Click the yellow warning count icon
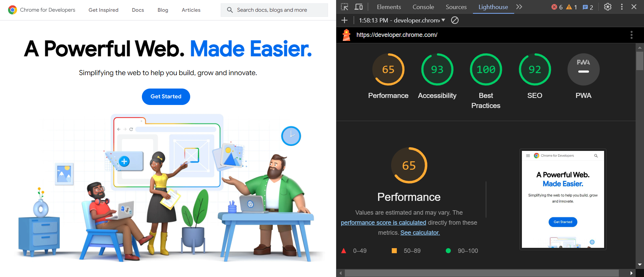Screen dimensions: 644x277 pos(569,7)
